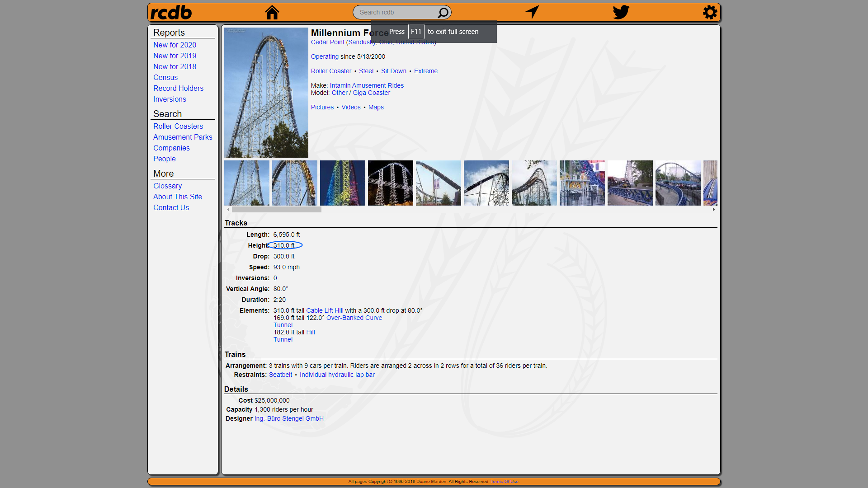This screenshot has height=488, width=868.
Task: Open the New for 2020 report
Action: 175,45
